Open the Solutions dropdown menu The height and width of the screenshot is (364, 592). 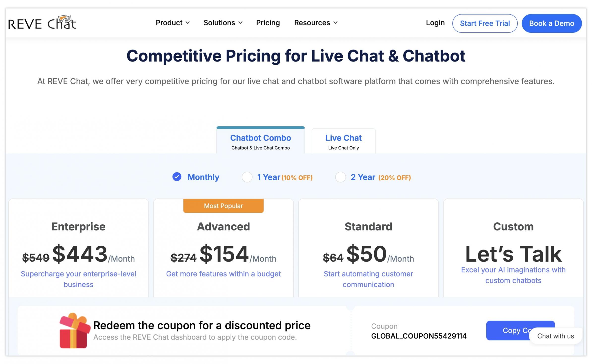[x=223, y=23]
